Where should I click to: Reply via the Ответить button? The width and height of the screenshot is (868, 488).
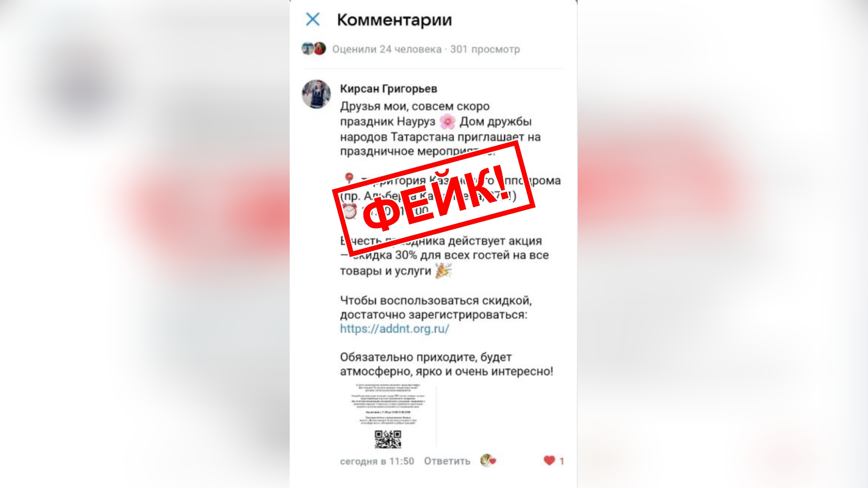coord(447,461)
